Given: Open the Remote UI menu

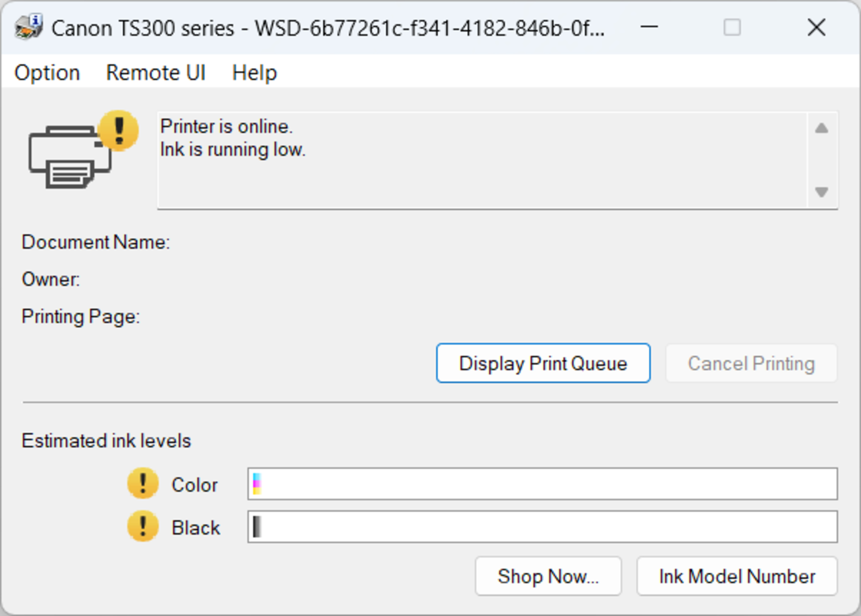Looking at the screenshot, I should 156,72.
